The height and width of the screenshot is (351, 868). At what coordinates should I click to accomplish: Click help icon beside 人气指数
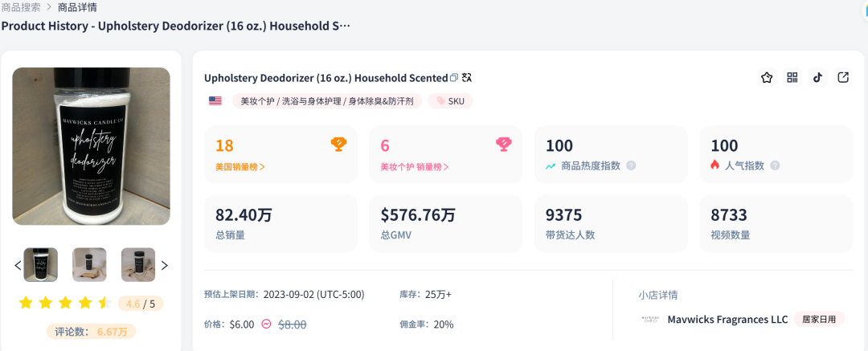(x=775, y=165)
